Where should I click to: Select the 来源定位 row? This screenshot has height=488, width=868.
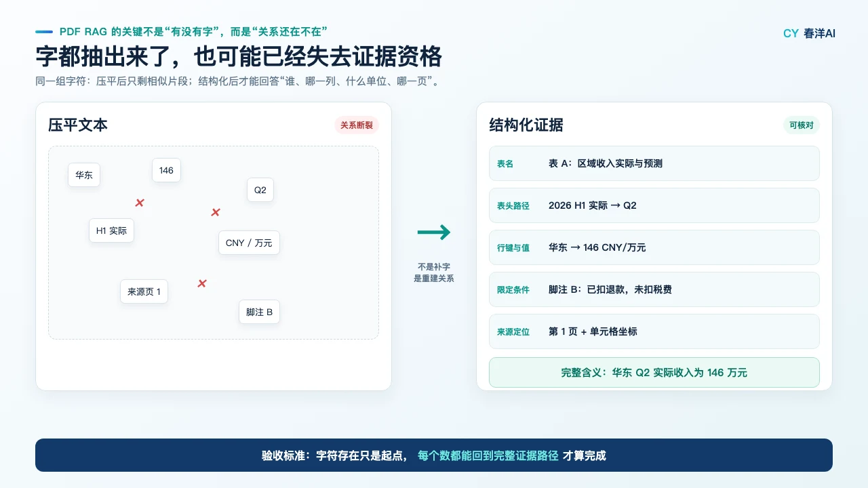[x=654, y=331]
